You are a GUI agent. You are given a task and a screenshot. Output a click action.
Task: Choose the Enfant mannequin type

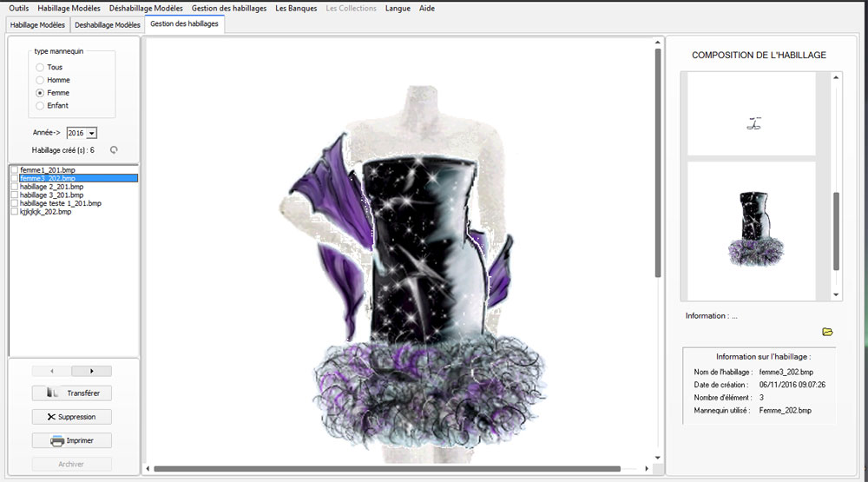pos(40,105)
